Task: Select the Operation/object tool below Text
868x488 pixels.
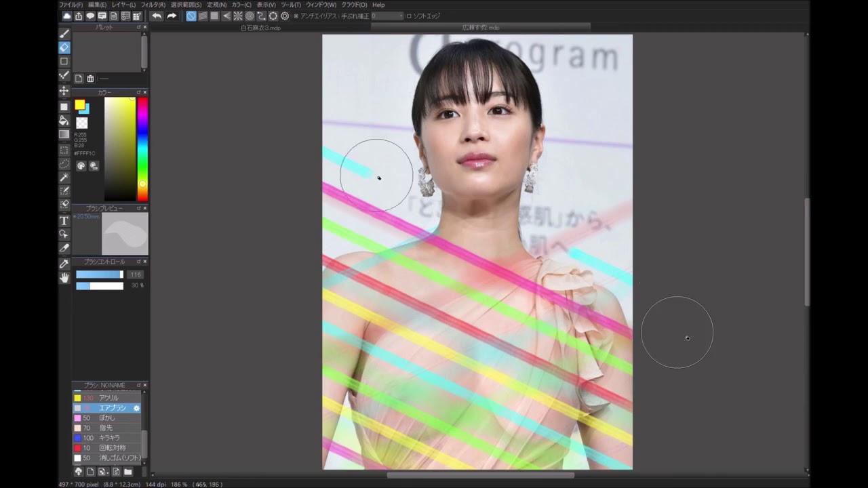Action: click(x=64, y=235)
